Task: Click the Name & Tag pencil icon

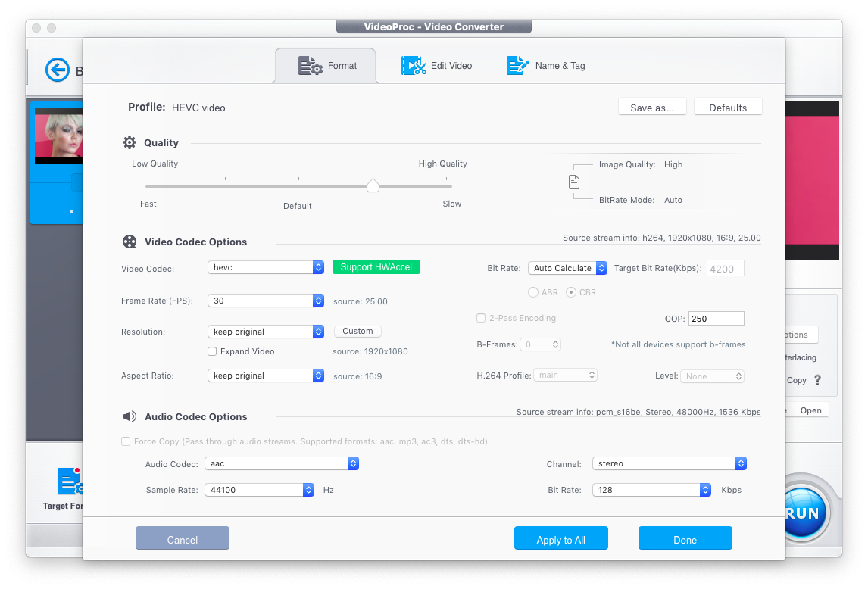Action: 517,66
